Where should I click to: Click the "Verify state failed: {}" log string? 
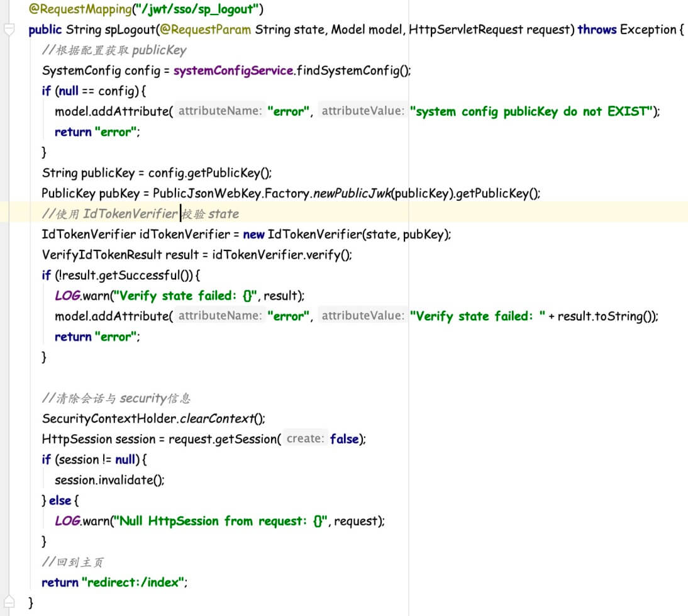[x=186, y=296]
